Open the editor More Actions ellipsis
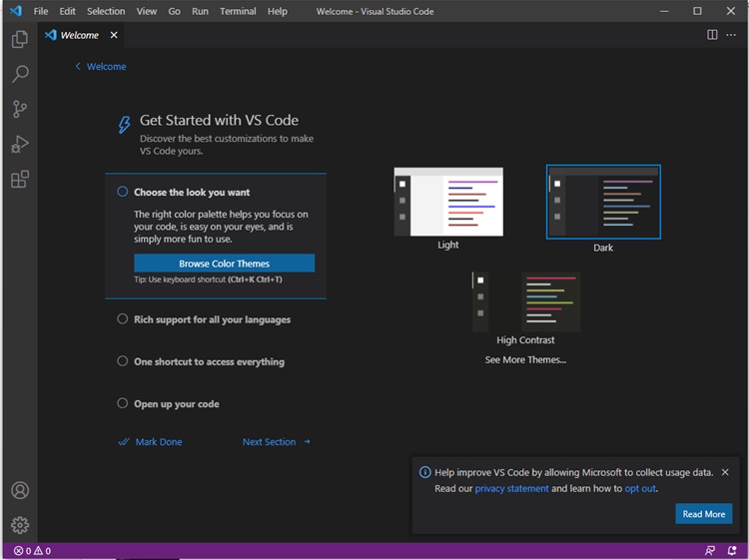 [x=731, y=35]
